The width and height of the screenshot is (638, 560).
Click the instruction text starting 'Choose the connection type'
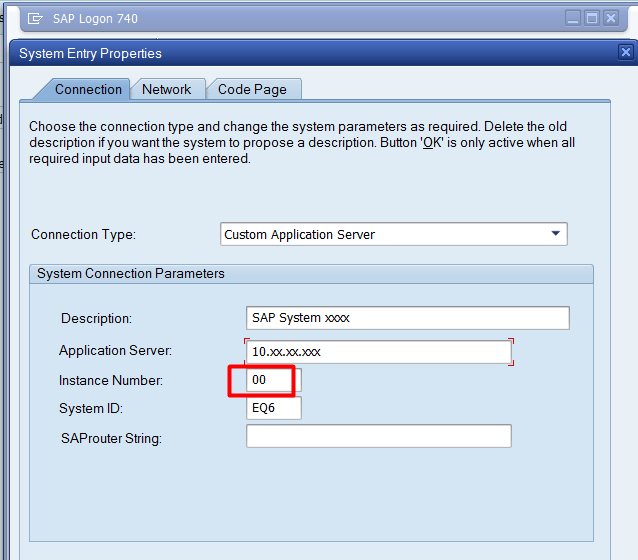[x=302, y=142]
